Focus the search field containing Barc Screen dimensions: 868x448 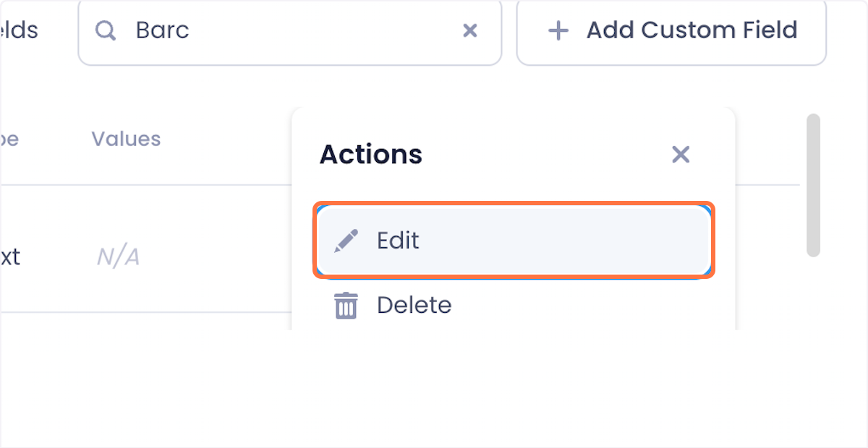coord(289,30)
